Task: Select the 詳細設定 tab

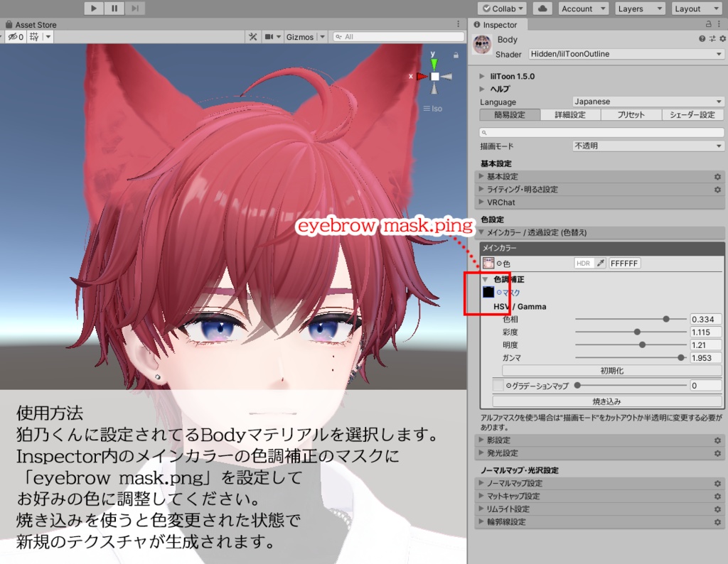Action: point(570,114)
